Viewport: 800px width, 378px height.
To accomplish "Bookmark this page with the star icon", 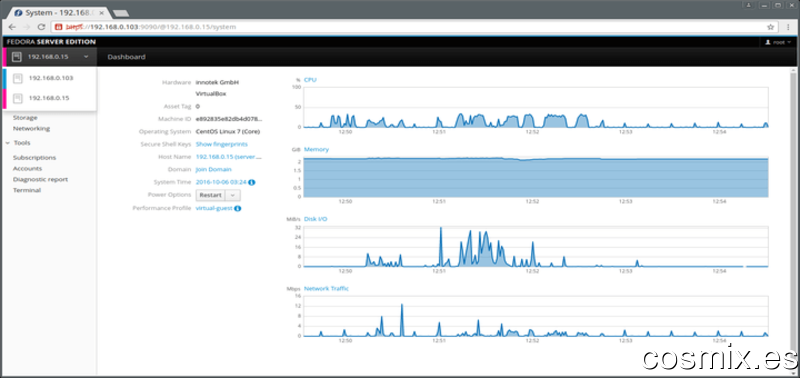I will (770, 27).
